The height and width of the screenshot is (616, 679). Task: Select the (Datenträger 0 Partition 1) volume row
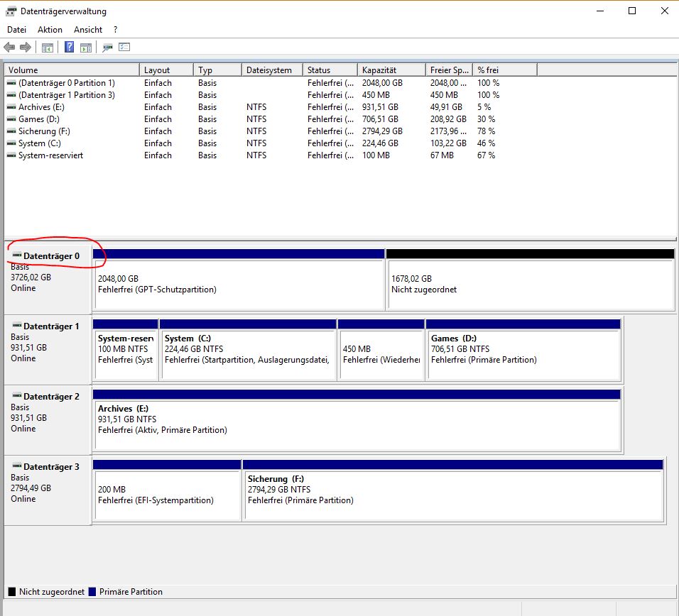click(x=271, y=82)
